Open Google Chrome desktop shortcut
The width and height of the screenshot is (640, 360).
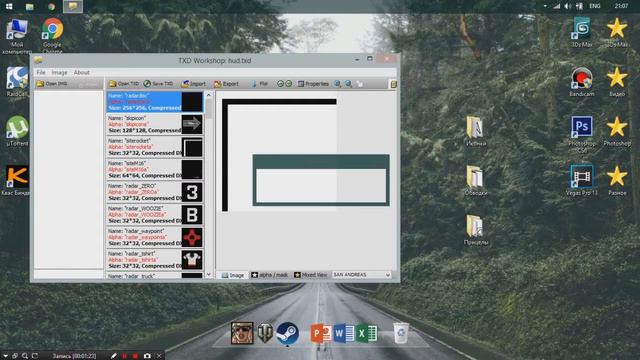(x=52, y=36)
